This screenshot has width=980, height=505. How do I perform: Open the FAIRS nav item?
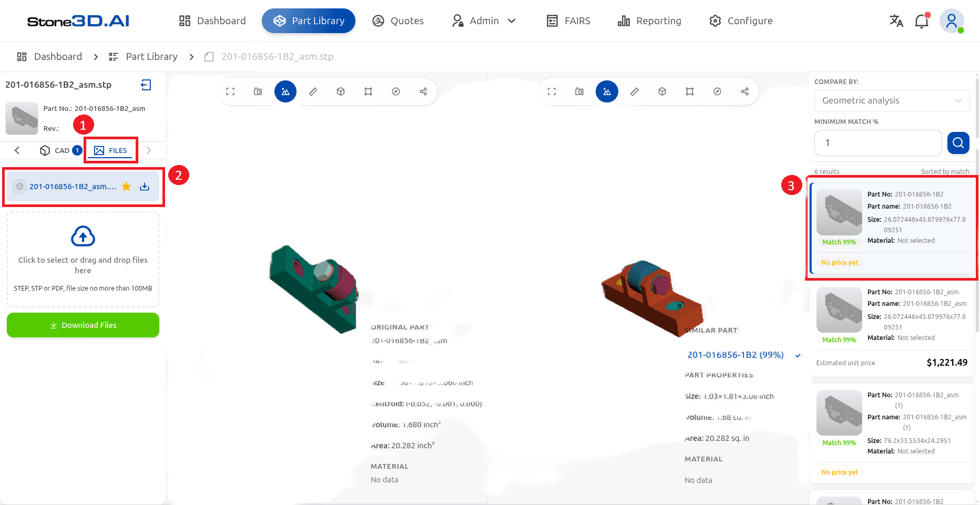(568, 21)
